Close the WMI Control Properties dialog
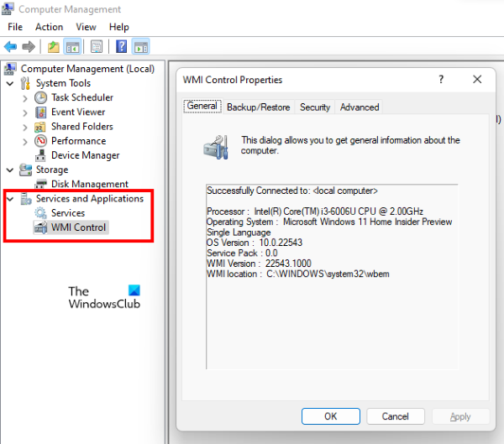The width and height of the screenshot is (504, 444). [477, 80]
